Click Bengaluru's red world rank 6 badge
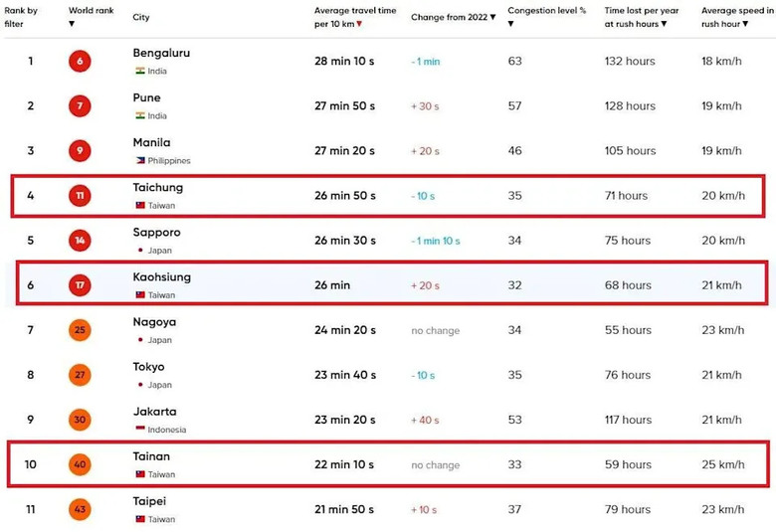 pos(80,62)
